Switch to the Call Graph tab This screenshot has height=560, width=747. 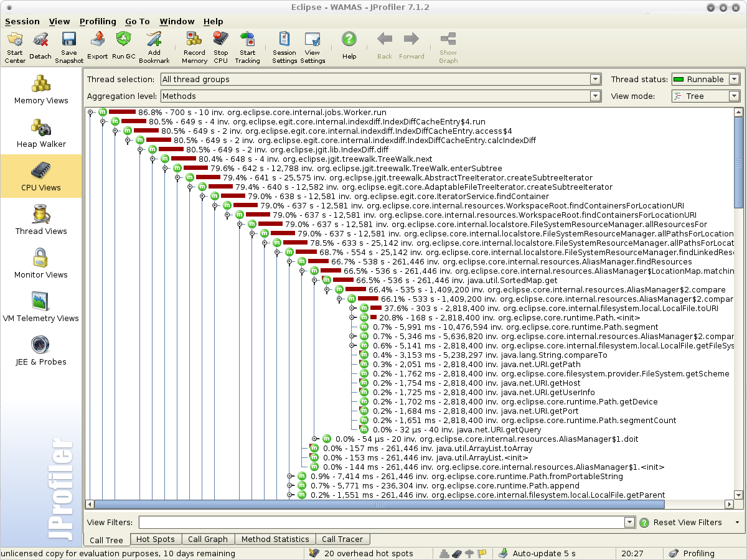208,539
